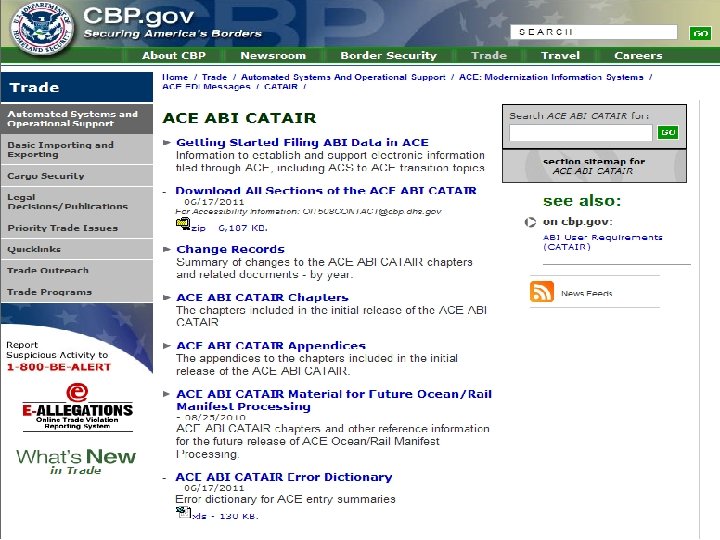This screenshot has height=540, width=720.
Task: Select Trade Outreach in sidebar
Action: (x=77, y=270)
